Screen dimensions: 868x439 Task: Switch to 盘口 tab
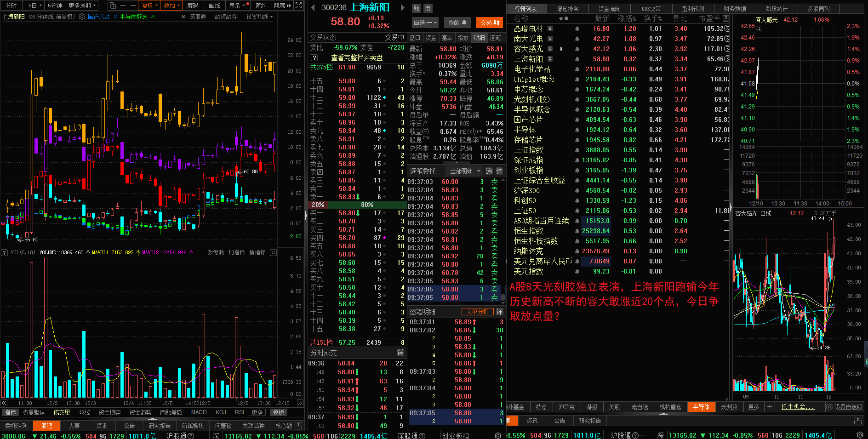coord(415,38)
